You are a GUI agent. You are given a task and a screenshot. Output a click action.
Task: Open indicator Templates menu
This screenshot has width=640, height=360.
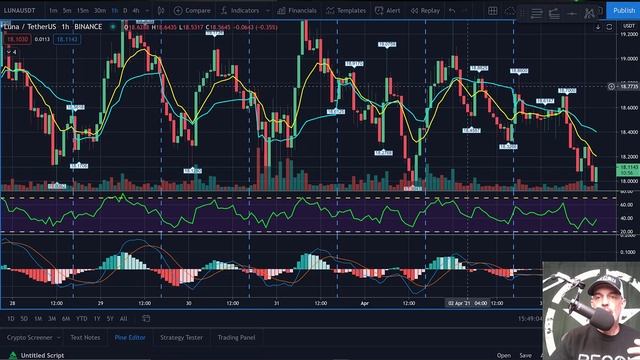click(346, 11)
